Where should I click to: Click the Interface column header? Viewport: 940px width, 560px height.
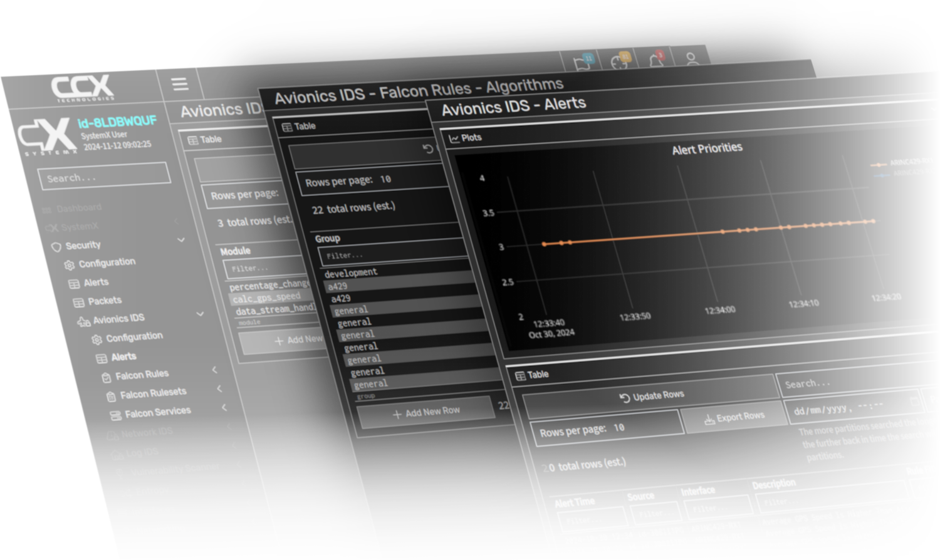697,491
